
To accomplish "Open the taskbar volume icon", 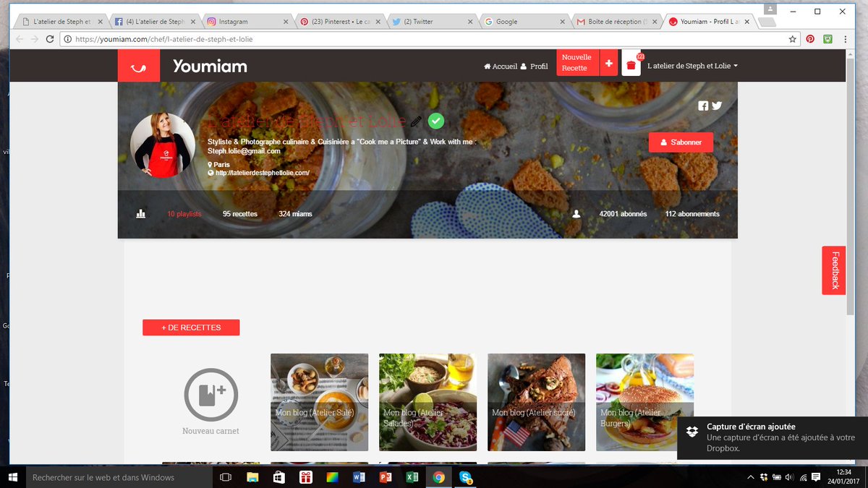I will pyautogui.click(x=788, y=477).
